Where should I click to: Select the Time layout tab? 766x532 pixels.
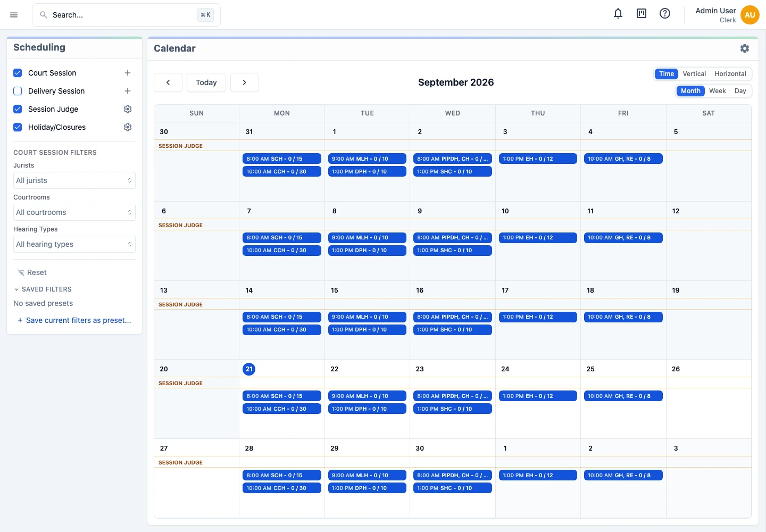(x=667, y=74)
